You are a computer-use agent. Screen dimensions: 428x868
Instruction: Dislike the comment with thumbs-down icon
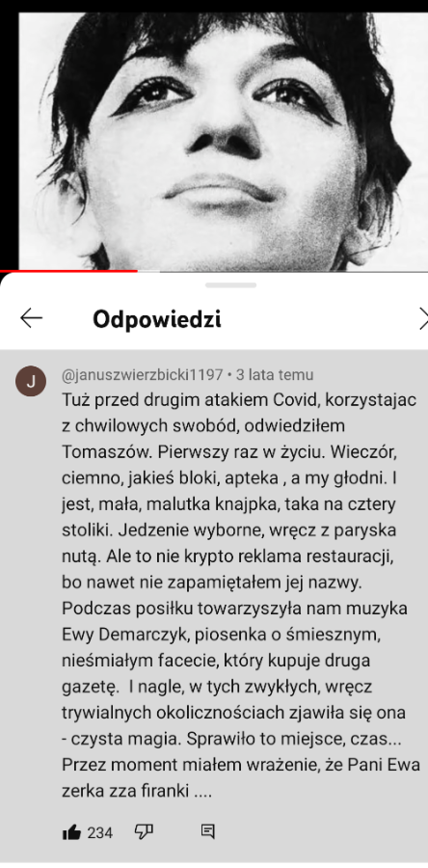click(x=144, y=832)
